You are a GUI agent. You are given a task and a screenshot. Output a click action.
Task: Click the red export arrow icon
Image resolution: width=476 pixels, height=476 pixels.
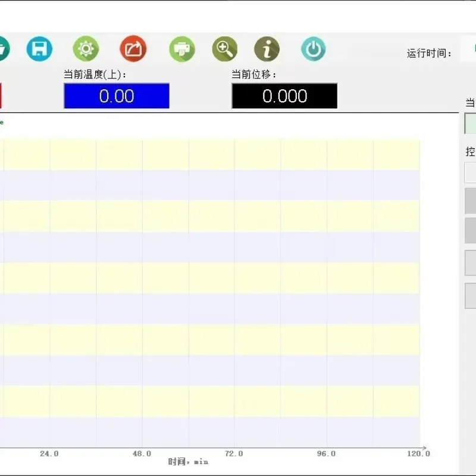coord(133,49)
